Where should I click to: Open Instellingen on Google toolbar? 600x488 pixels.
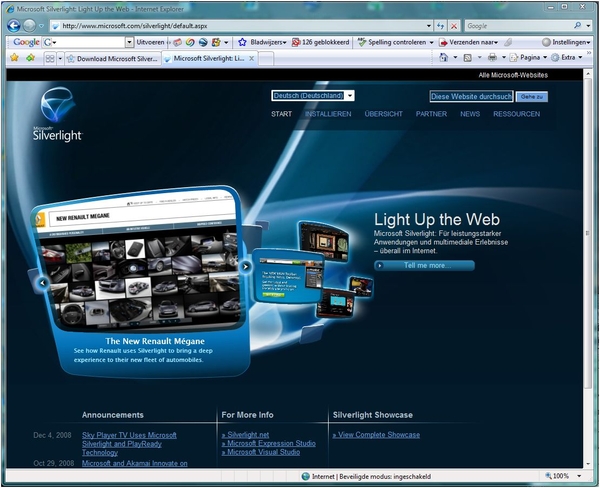click(566, 42)
